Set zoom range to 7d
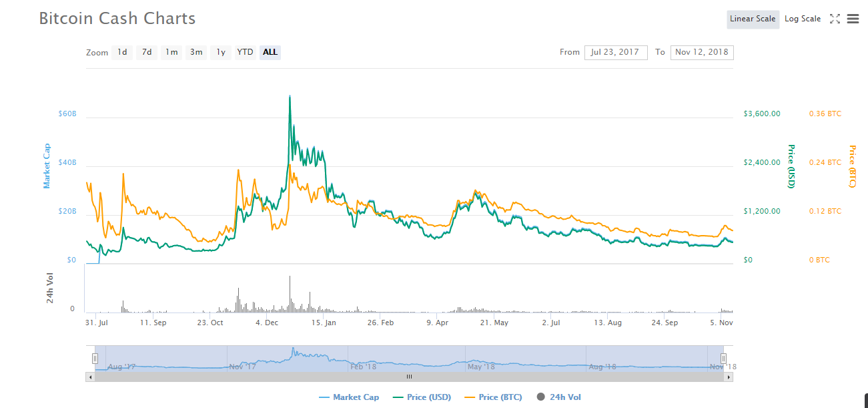The height and width of the screenshot is (408, 868). pyautogui.click(x=147, y=52)
